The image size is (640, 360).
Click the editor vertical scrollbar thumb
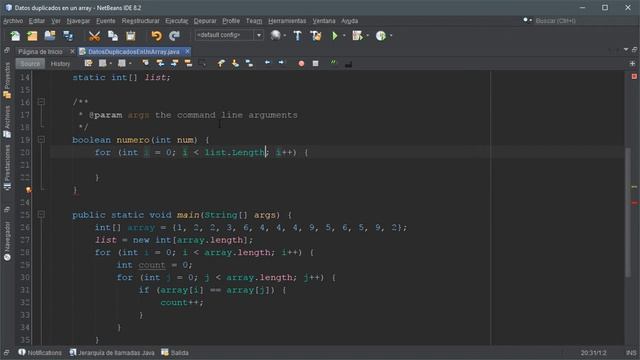628,212
